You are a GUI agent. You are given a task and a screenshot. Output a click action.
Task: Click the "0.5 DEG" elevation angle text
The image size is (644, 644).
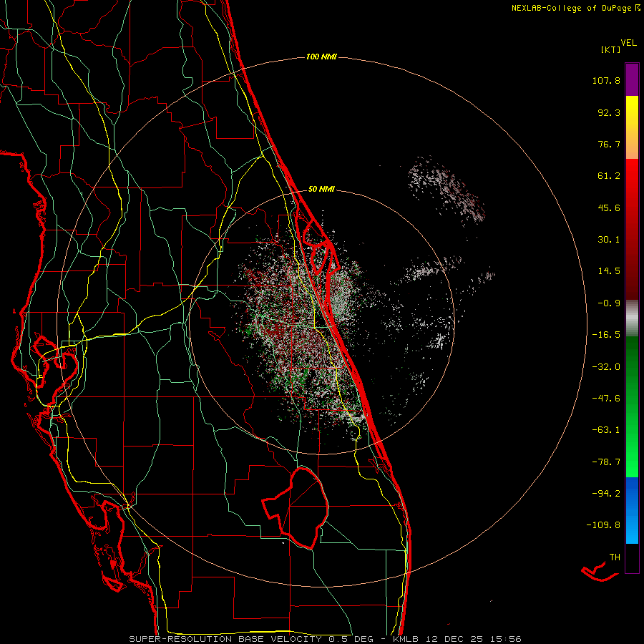(351, 639)
